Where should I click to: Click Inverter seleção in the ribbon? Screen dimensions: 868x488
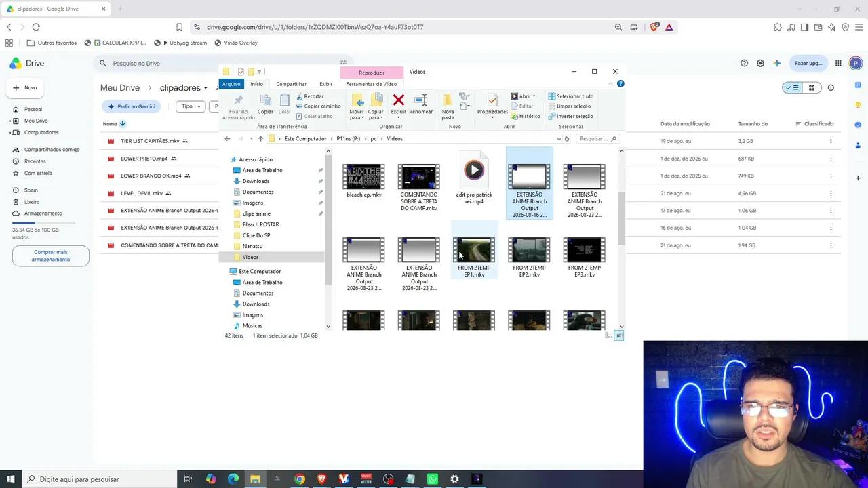(x=571, y=116)
